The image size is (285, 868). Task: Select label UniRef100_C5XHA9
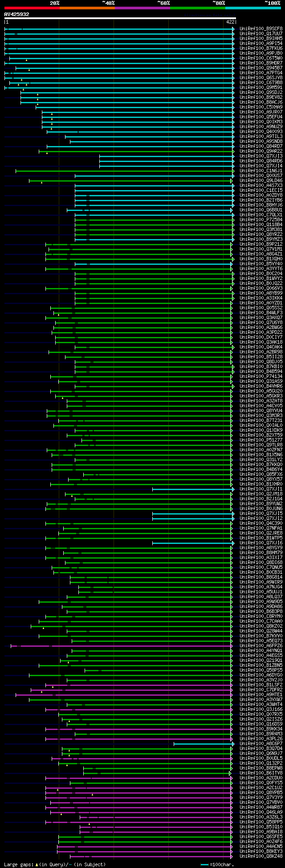tap(261, 107)
